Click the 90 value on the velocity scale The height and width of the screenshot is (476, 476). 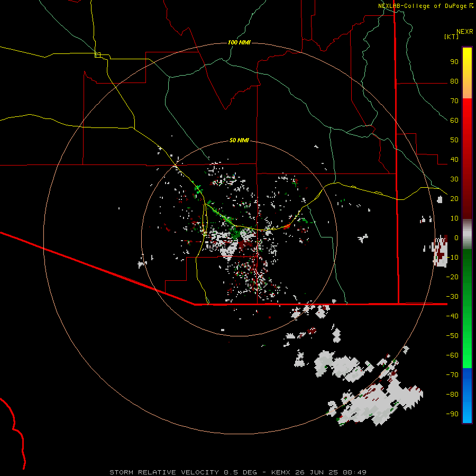click(454, 62)
